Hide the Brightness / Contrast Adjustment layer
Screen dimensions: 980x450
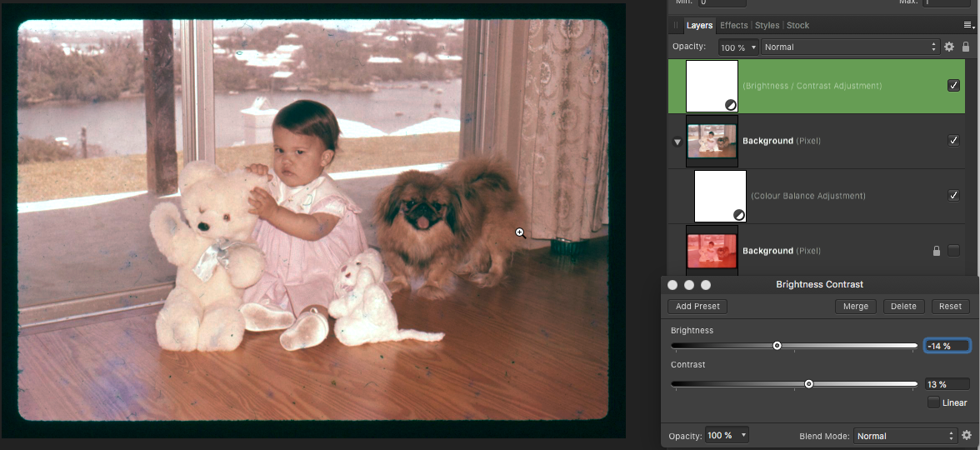pyautogui.click(x=953, y=86)
